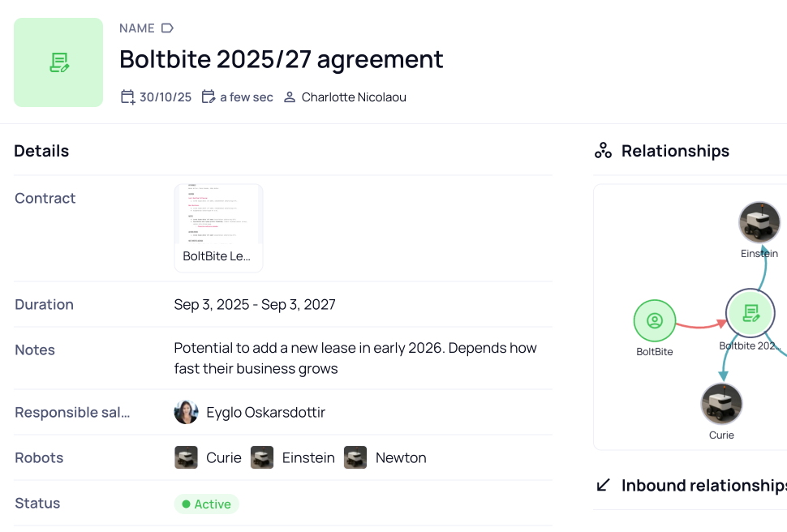Viewport: 787px width, 532px height.
Task: Click the person icon beside Charlotte Nicolaou
Action: (289, 97)
